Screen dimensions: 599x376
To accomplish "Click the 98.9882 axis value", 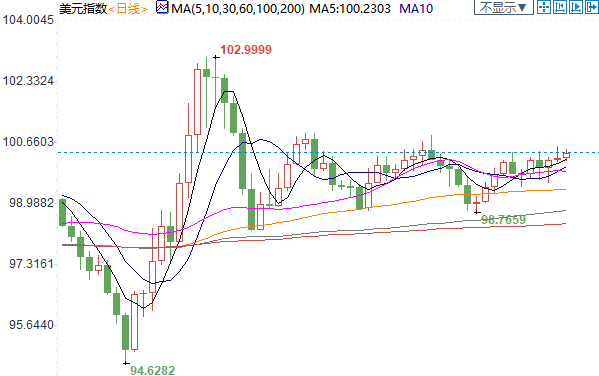I will pos(31,203).
